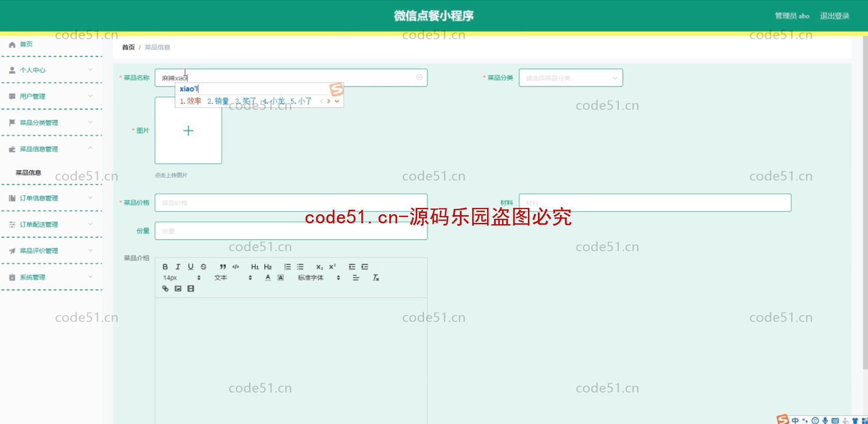This screenshot has width=868, height=424.
Task: Click inside the 菜品介绍 editor area
Action: pyautogui.click(x=291, y=361)
